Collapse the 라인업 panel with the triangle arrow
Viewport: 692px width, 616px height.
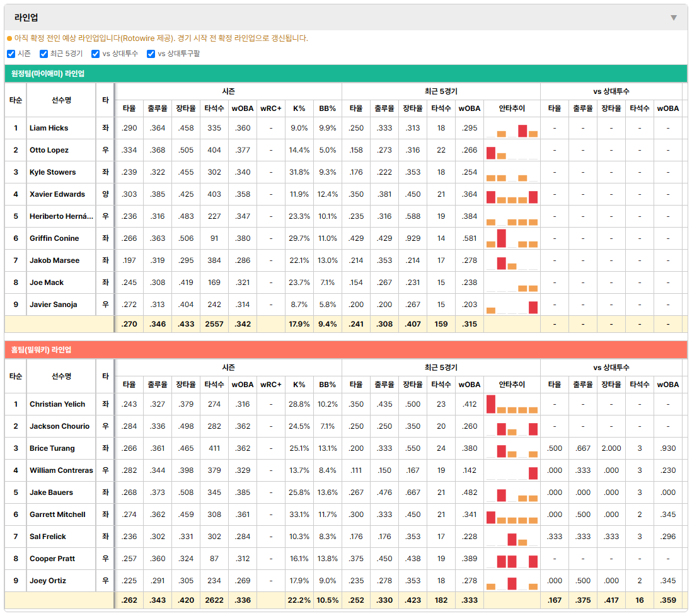click(674, 18)
